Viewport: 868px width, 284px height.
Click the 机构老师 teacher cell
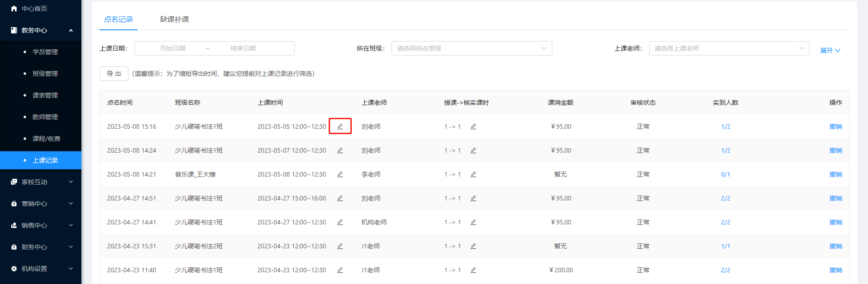(374, 222)
